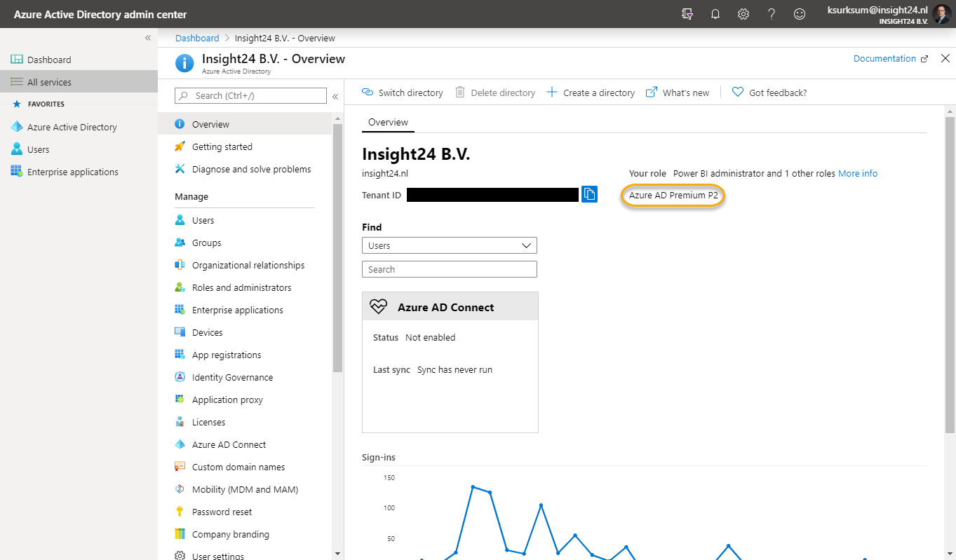The height and width of the screenshot is (560, 956).
Task: Click Create a directory command
Action: pos(591,93)
